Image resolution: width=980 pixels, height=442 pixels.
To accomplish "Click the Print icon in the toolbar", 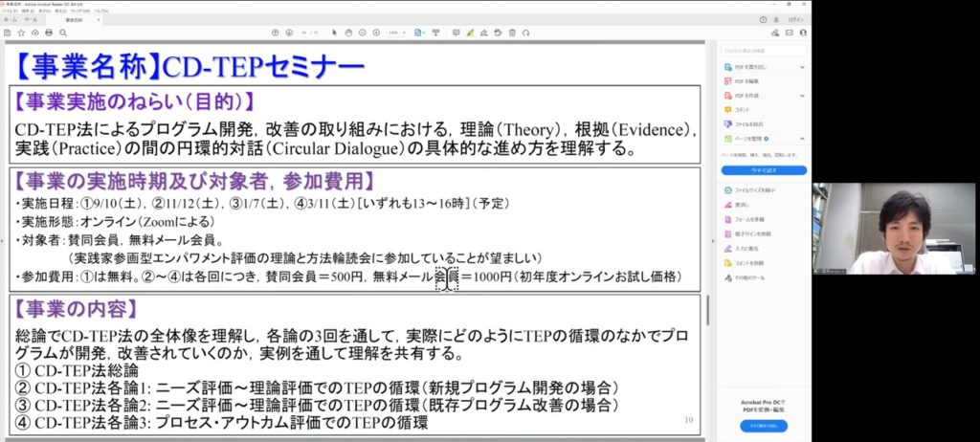I will coord(48,32).
